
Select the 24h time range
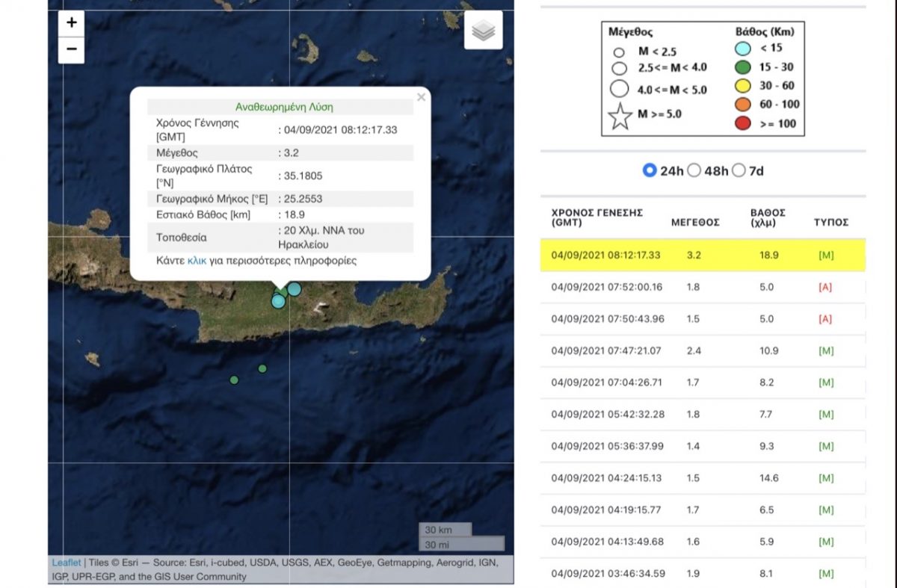(650, 170)
